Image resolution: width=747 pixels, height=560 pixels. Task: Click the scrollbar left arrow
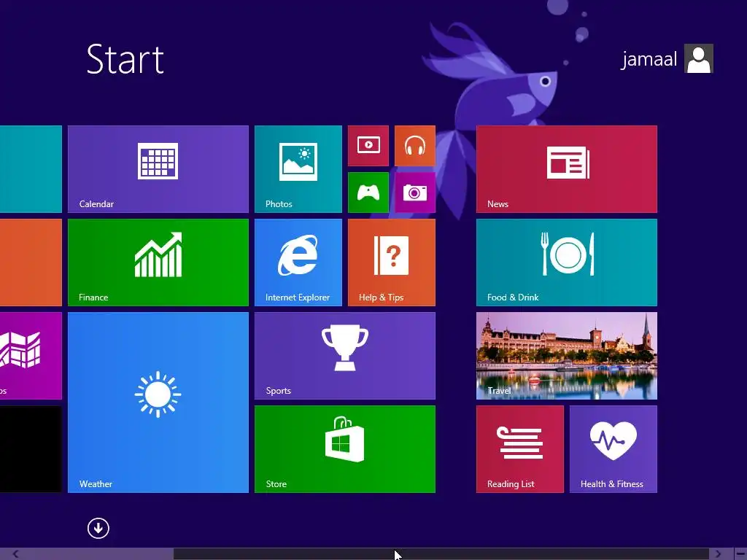click(15, 554)
